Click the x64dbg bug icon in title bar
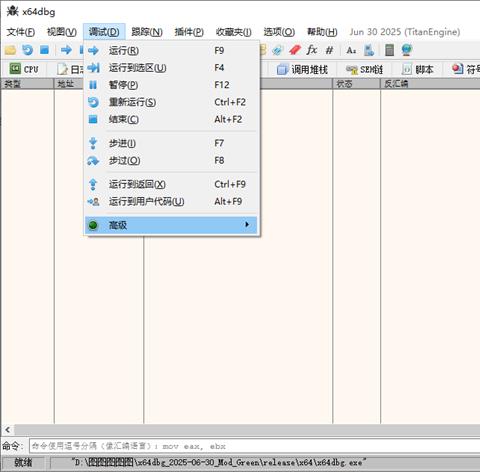Image resolution: width=480 pixels, height=472 pixels. pos(12,11)
